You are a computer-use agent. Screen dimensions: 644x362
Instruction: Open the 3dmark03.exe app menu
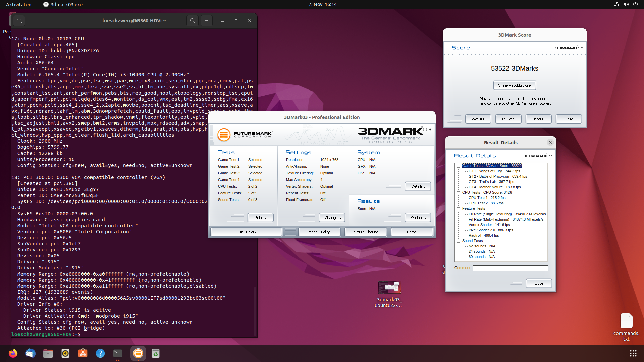coord(63,4)
